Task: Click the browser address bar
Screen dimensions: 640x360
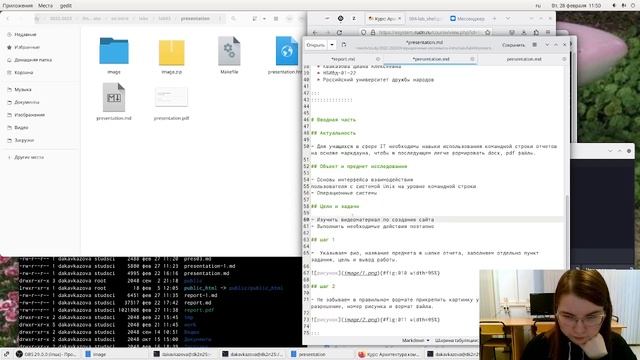Action: 427,32
